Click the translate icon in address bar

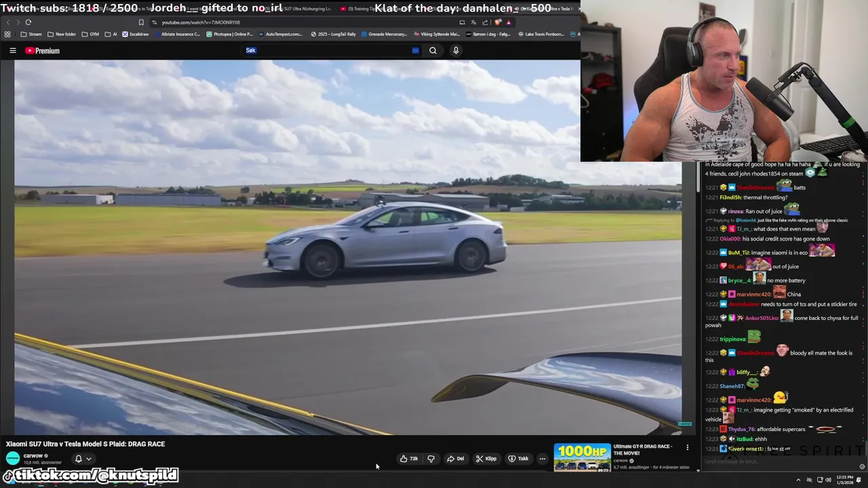[x=473, y=22]
